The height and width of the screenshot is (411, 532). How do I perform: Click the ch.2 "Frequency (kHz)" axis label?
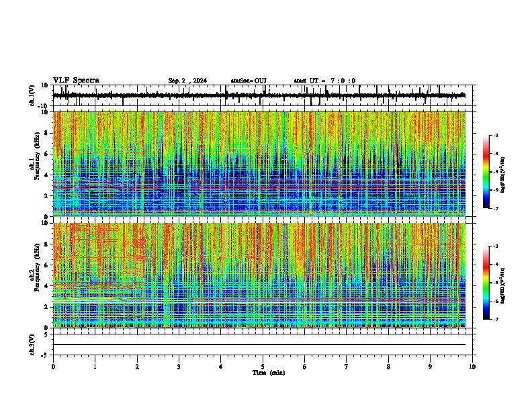click(37, 267)
